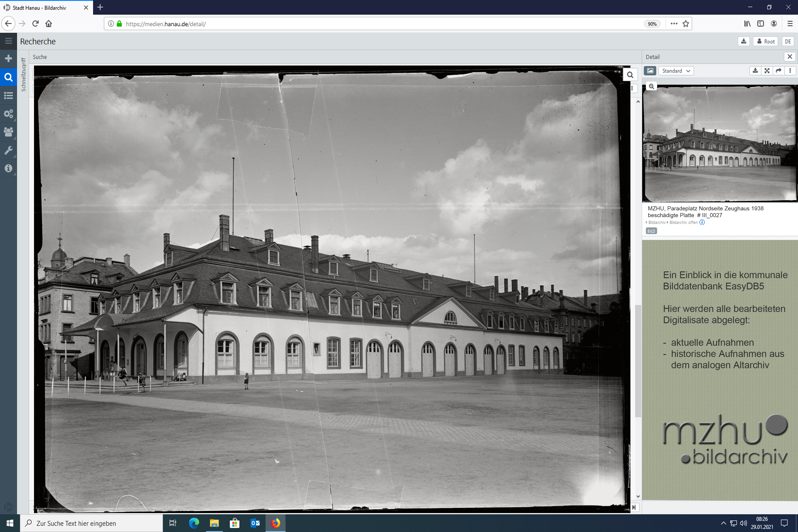Screen dimensions: 798x532
Task: Click fullscreen icon in Detail toolbar
Action: tap(767, 70)
